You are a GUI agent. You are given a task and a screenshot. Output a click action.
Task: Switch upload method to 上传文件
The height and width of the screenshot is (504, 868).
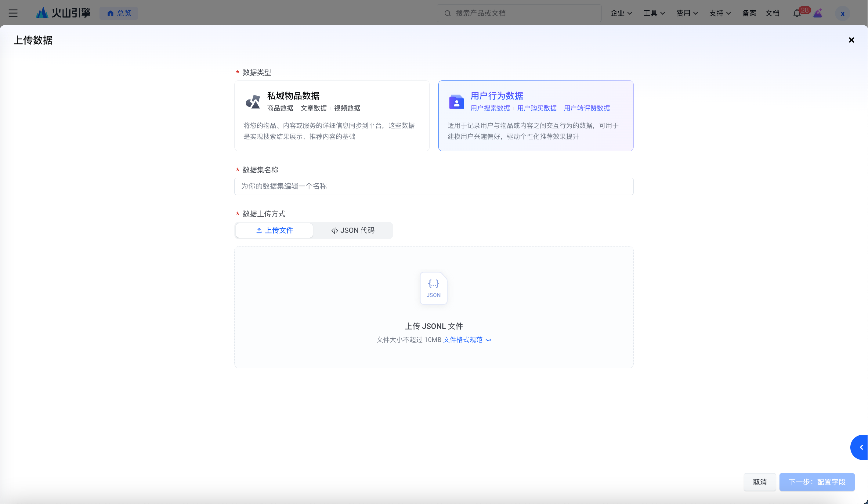pos(274,230)
